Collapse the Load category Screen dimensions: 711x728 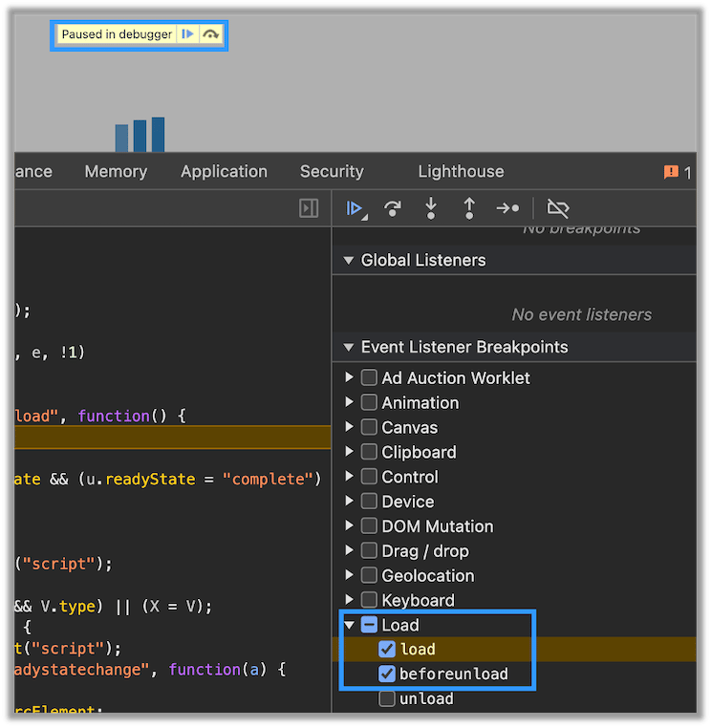(349, 625)
